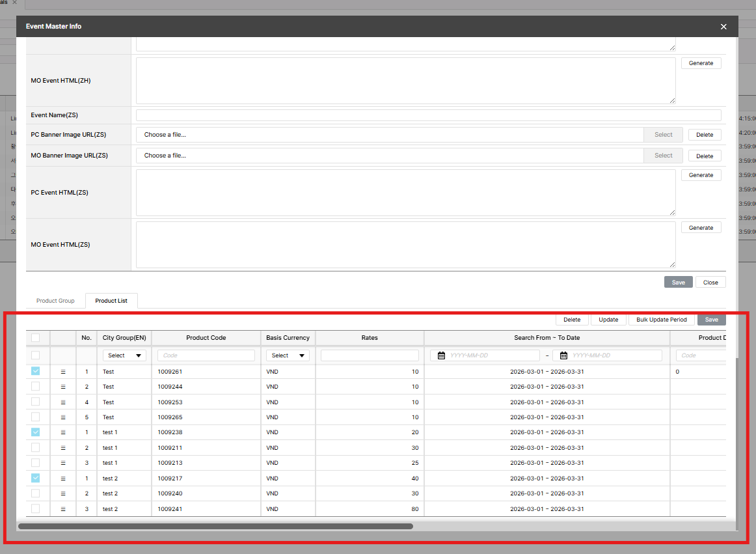The width and height of the screenshot is (756, 554).
Task: Click the drag handle icon for product 1009238
Action: (63, 432)
